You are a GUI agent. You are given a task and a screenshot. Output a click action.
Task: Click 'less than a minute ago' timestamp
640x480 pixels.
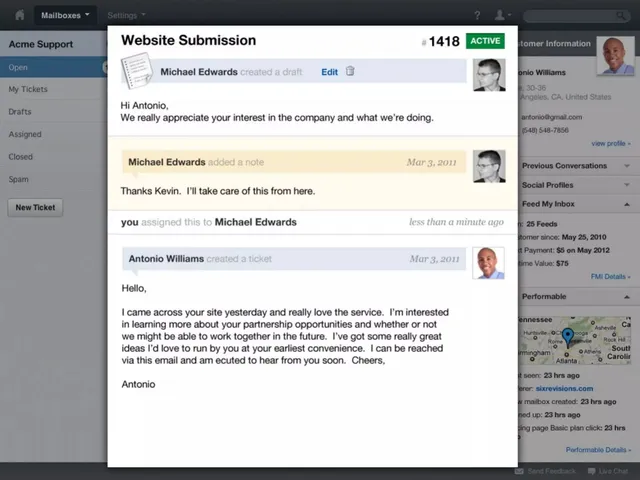(x=456, y=222)
